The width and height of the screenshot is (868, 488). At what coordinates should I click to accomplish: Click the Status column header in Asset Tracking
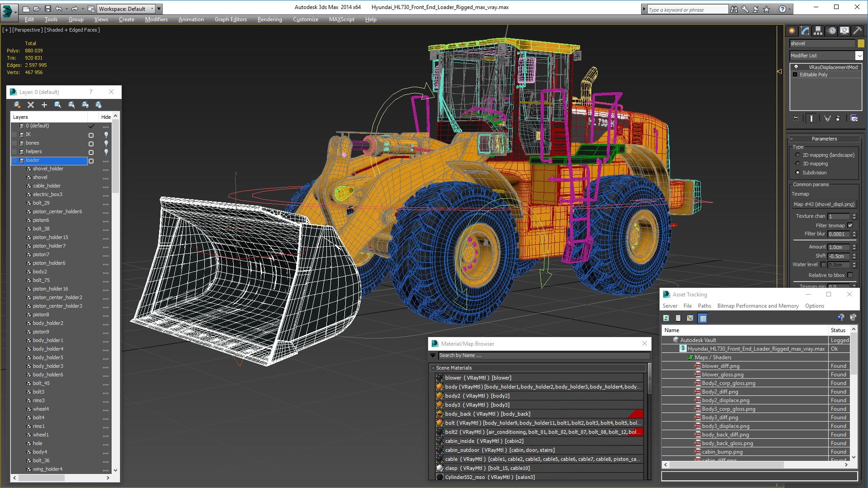point(839,330)
